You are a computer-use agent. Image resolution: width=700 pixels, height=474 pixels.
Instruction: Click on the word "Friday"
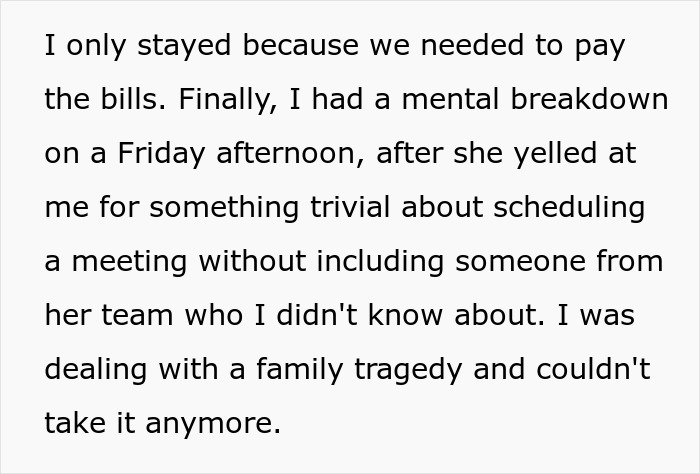(161, 154)
